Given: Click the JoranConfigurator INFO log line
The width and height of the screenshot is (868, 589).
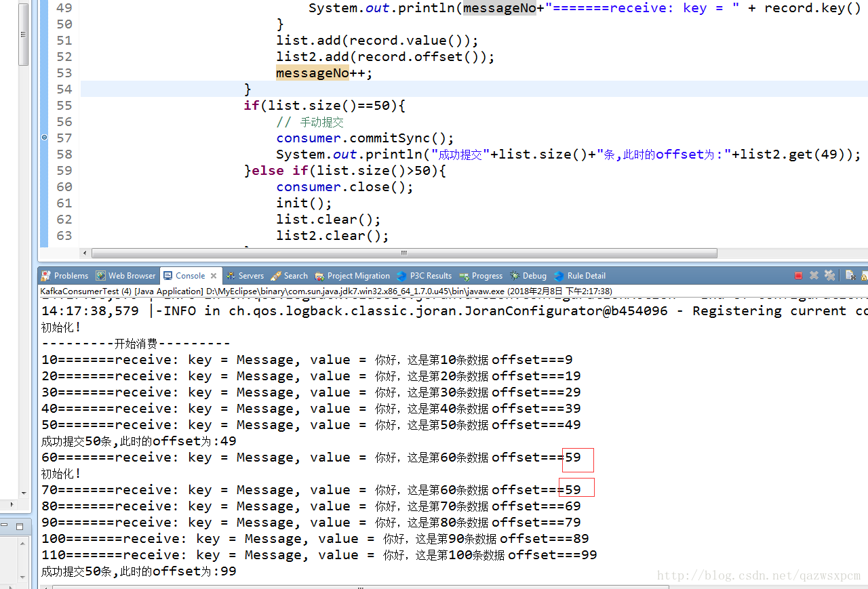Looking at the screenshot, I should pos(454,311).
